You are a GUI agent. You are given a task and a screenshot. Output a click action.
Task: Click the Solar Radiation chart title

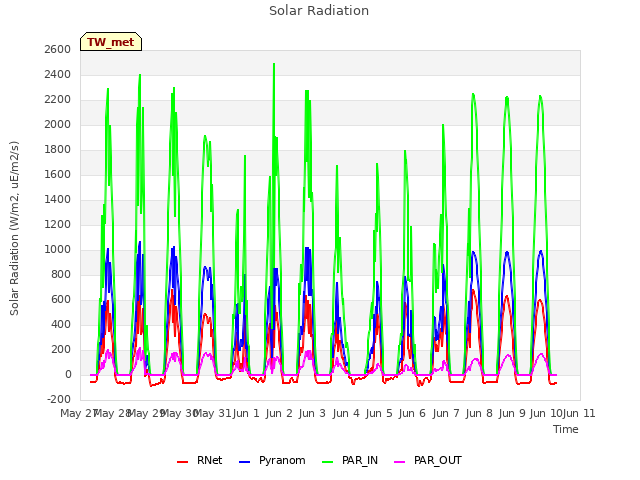tap(319, 11)
